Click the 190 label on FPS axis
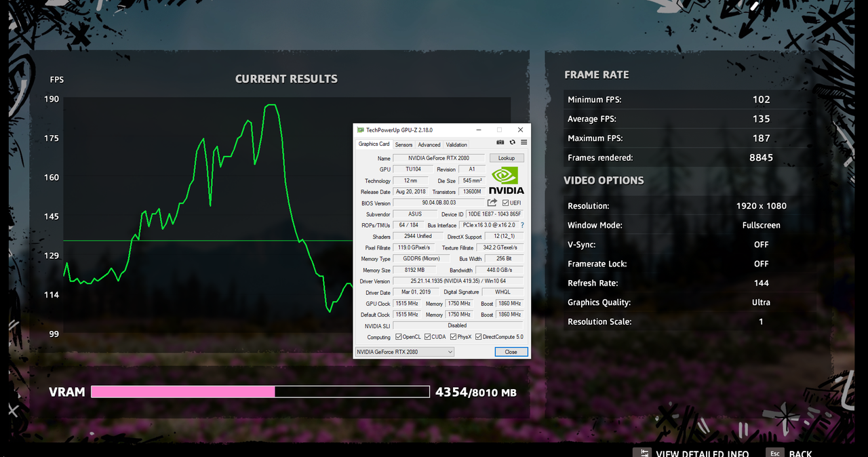 (52, 99)
